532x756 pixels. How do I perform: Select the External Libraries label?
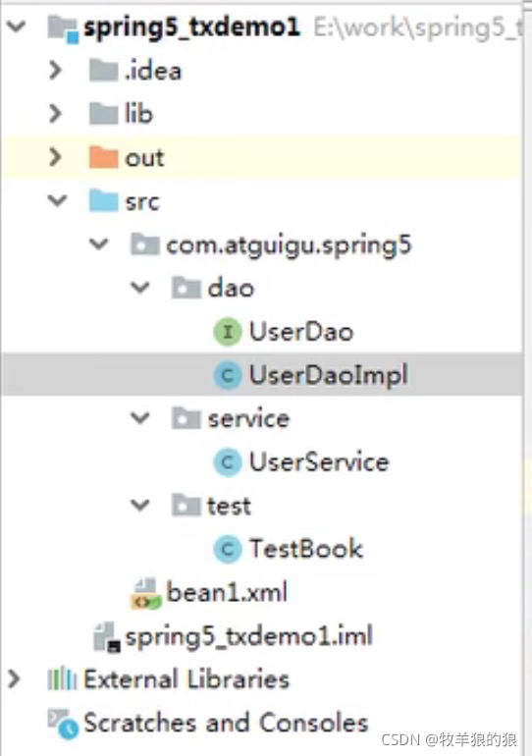pos(186,678)
